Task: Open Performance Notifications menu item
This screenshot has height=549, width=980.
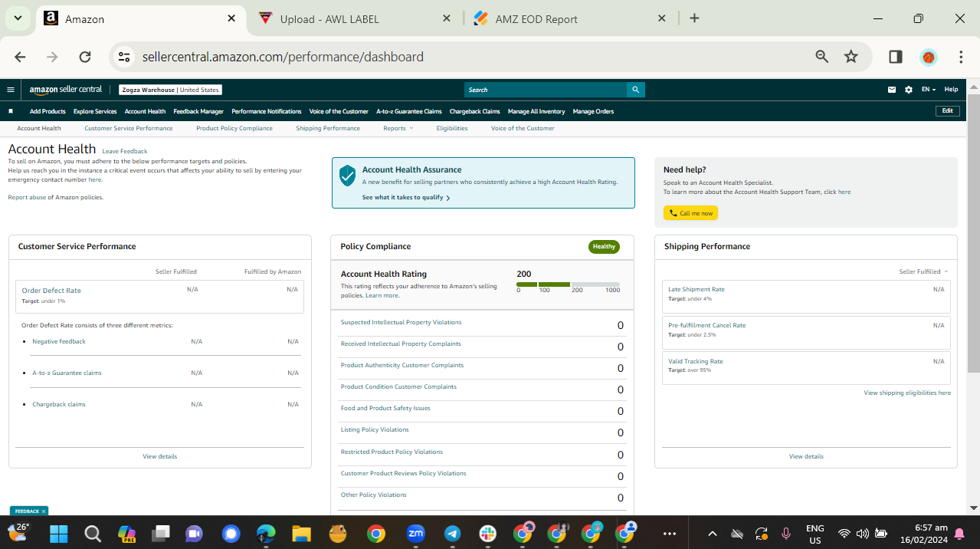Action: (267, 111)
